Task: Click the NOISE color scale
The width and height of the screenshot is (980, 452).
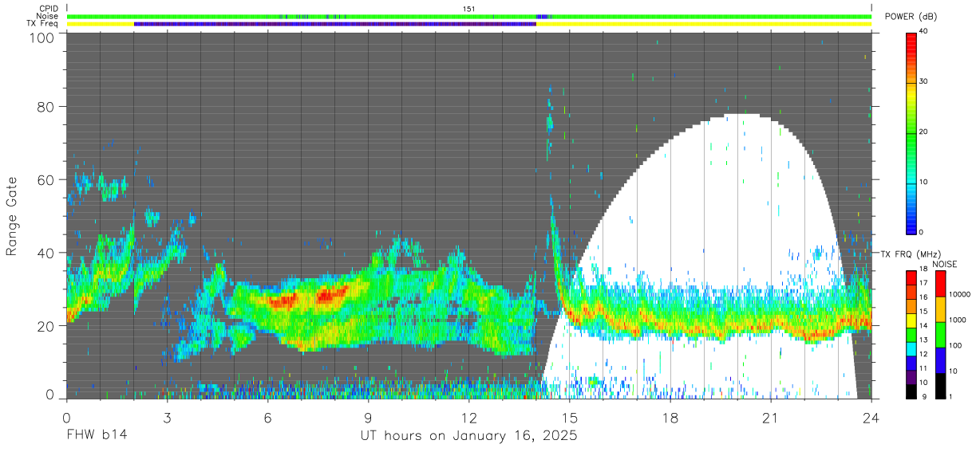Action: [941, 334]
